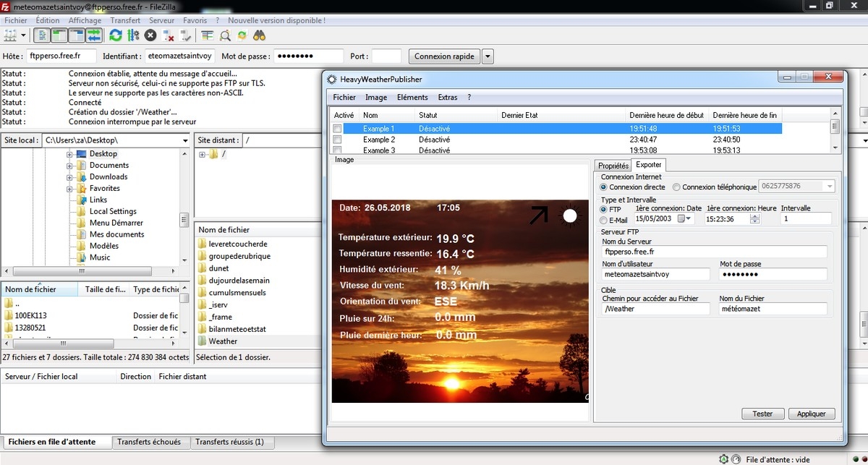Cancel the current operation with X icon
This screenshot has height=465, width=868.
point(150,35)
